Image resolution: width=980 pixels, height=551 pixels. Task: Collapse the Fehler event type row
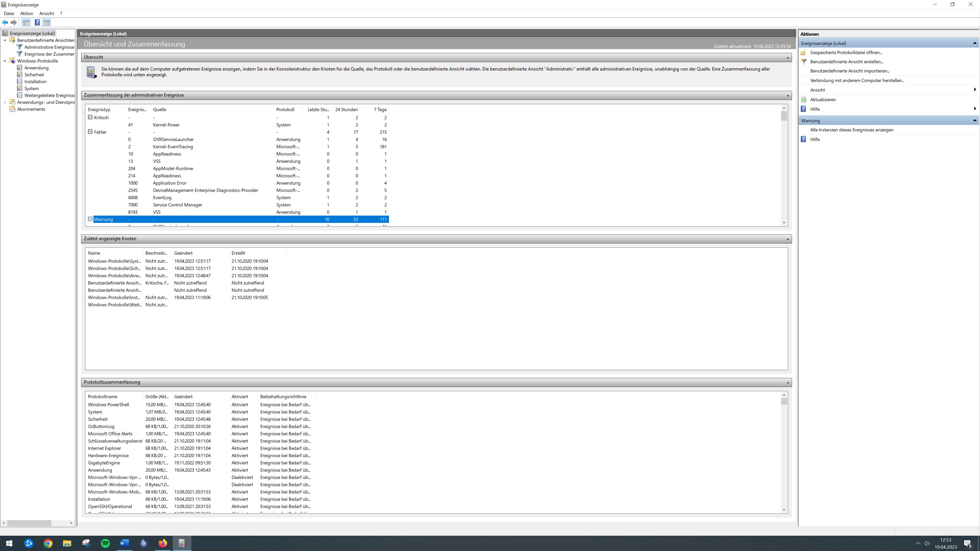coord(90,132)
